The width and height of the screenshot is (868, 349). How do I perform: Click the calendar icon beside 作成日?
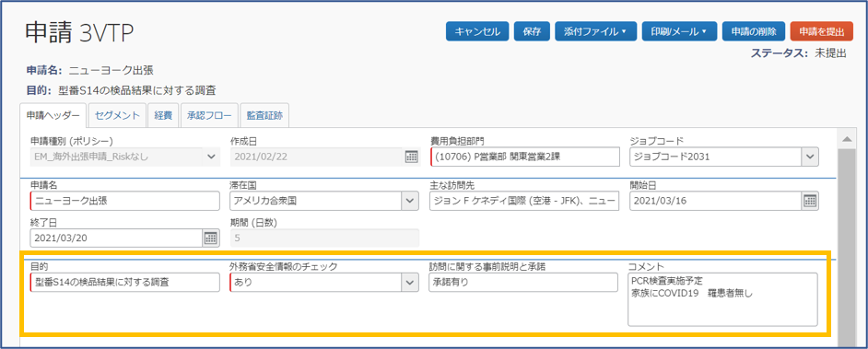411,157
